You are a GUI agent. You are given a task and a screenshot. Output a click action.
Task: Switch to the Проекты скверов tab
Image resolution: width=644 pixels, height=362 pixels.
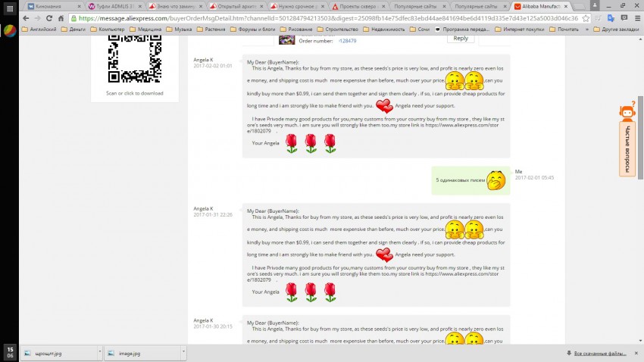356,5
